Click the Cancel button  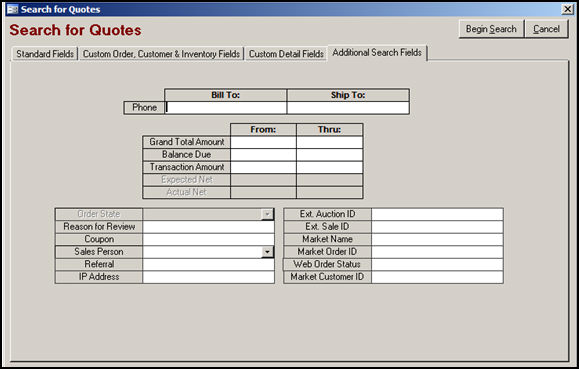[546, 29]
